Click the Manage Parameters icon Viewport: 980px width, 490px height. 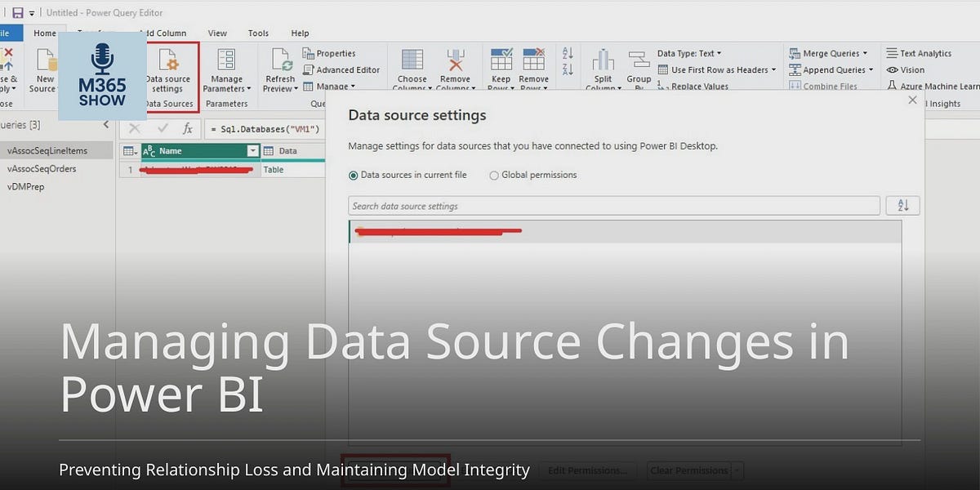(226, 61)
